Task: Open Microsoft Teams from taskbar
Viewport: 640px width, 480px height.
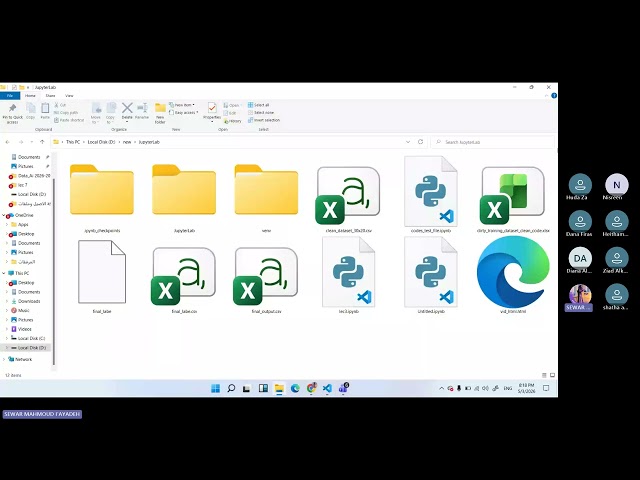Action: (x=343, y=388)
